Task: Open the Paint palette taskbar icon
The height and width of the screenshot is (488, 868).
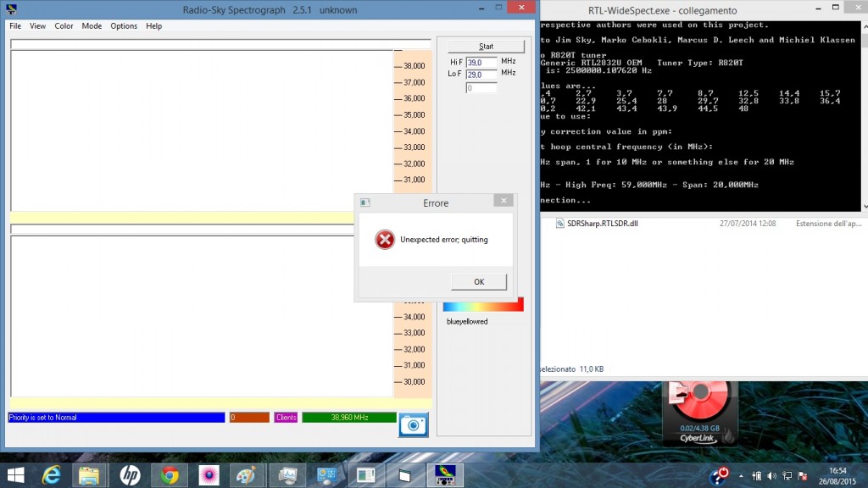Action: coord(246,475)
